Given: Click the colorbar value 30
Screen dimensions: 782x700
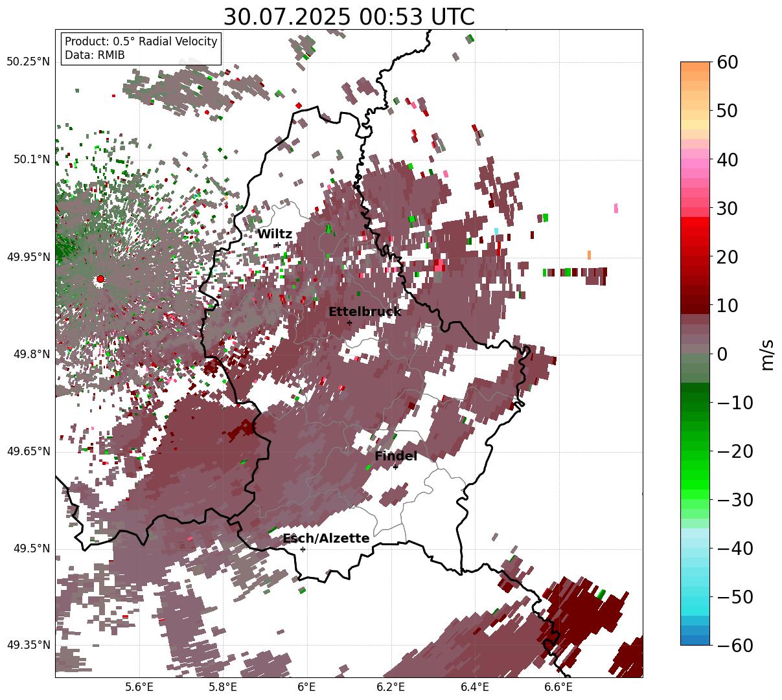Looking at the screenshot, I should [x=726, y=208].
